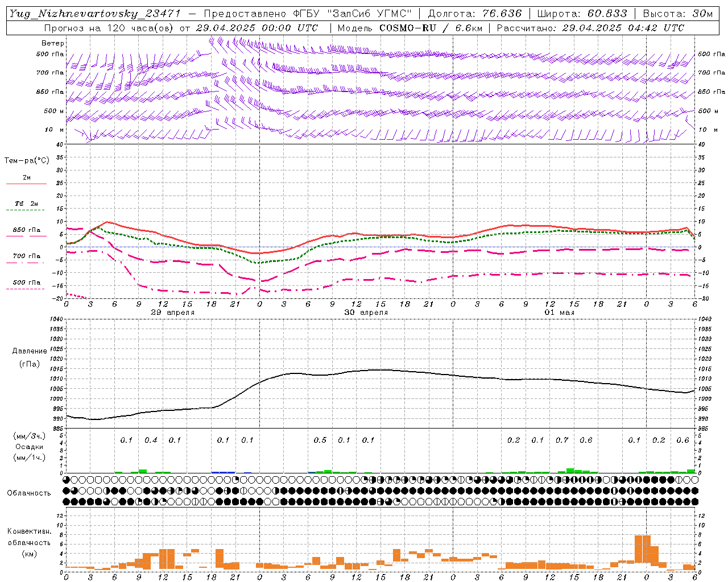Select the Прогноз на 120 часа(ов) text
Screen dimensions: 728x582
(109, 28)
